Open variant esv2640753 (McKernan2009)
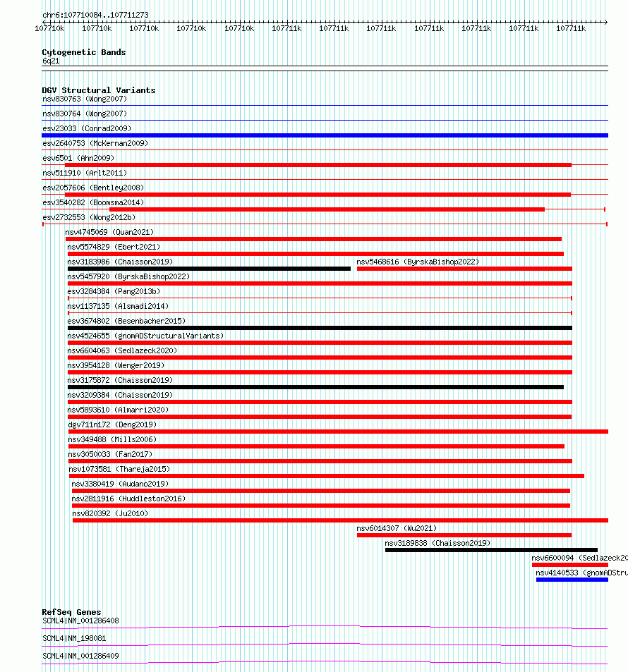The image size is (628, 672). point(95,143)
